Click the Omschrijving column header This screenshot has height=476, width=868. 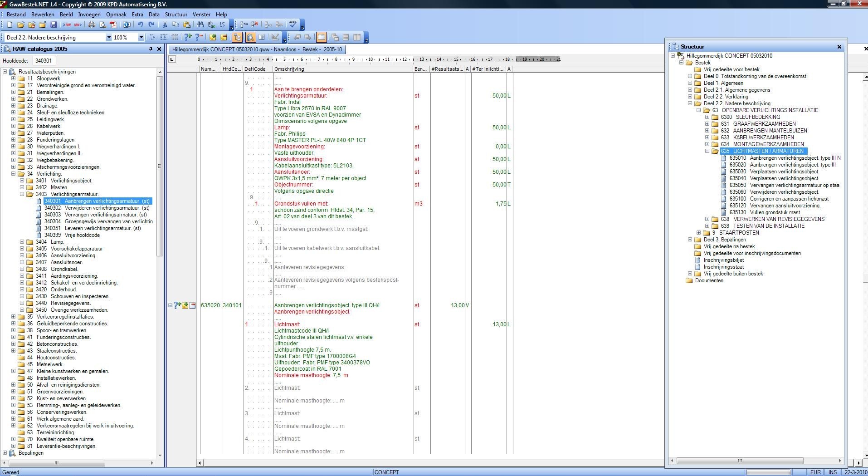(x=343, y=69)
